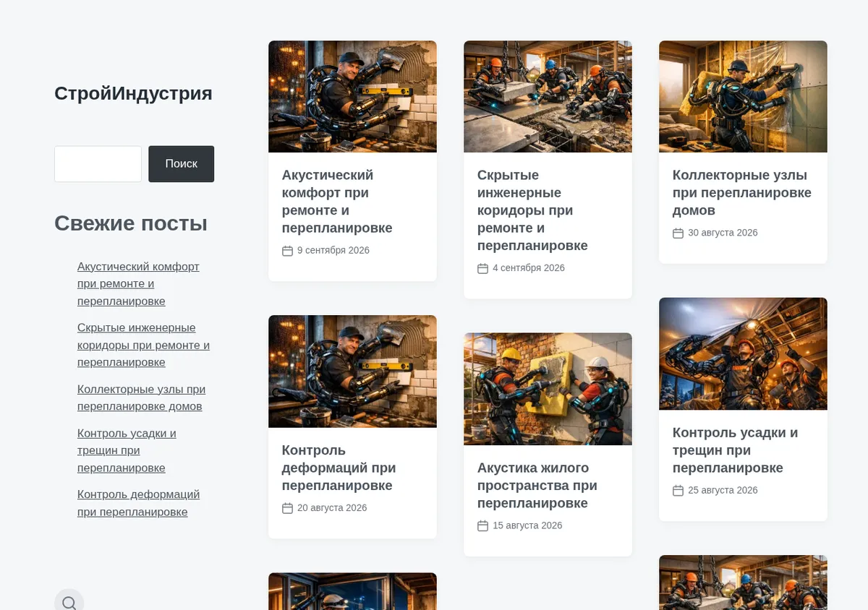Focus the sidebar search text field
The height and width of the screenshot is (610, 868).
pos(98,164)
